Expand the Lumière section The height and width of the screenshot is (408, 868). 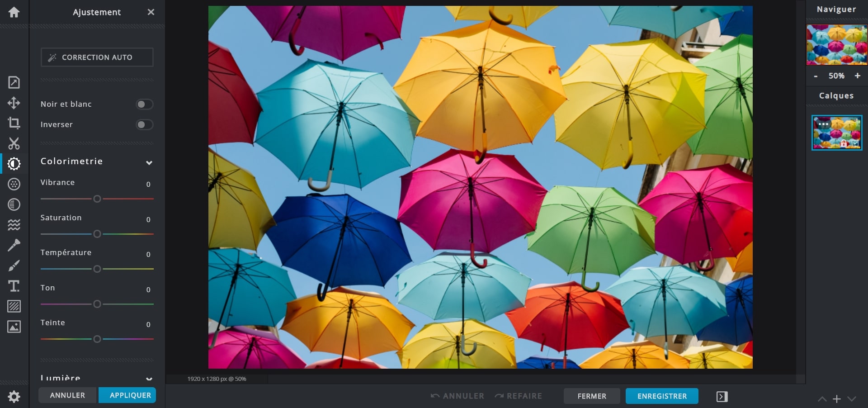tap(149, 379)
